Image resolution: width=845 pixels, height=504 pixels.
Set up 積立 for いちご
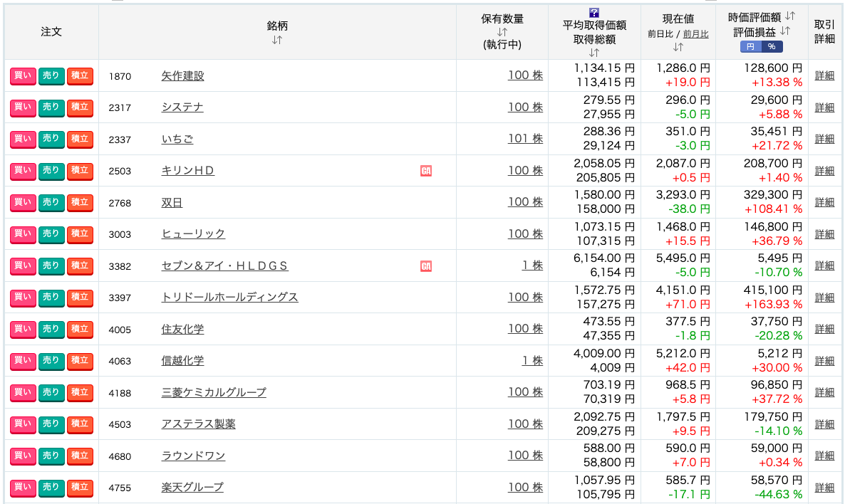pos(80,139)
